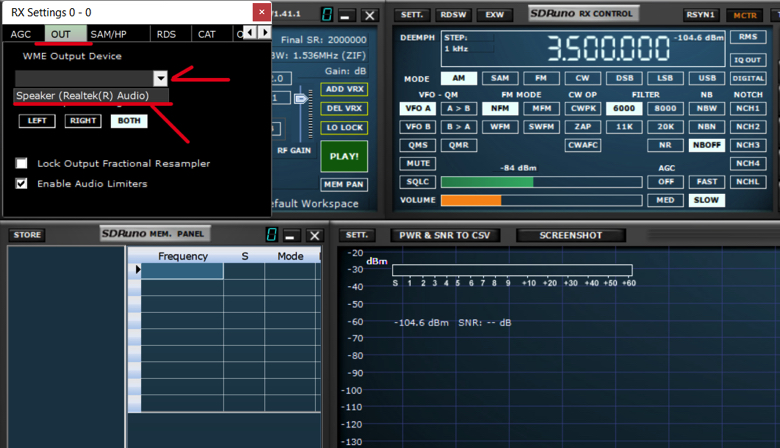Click the RMS button

click(x=748, y=37)
